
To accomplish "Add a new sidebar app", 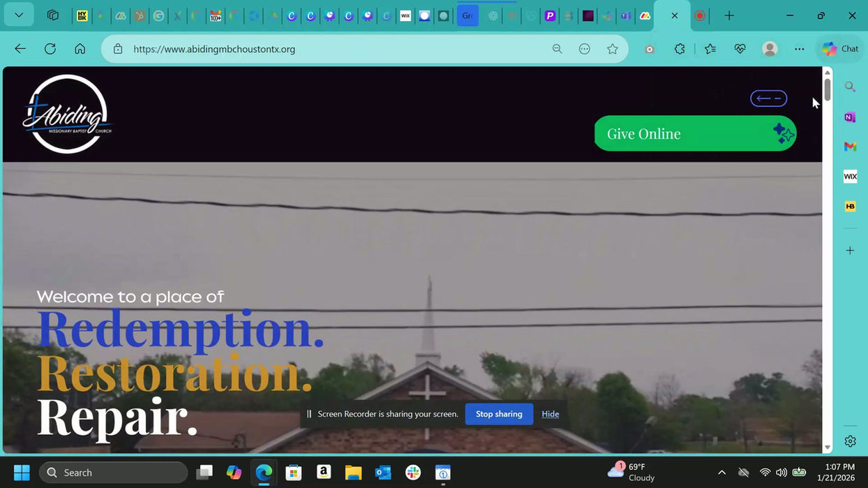I will coord(850,250).
